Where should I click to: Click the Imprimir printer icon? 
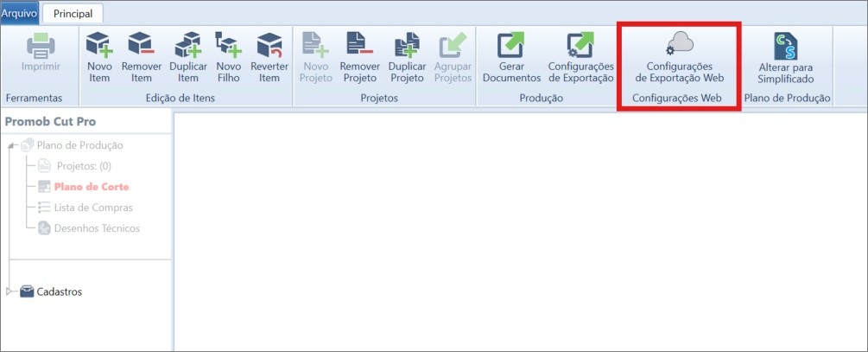point(41,46)
